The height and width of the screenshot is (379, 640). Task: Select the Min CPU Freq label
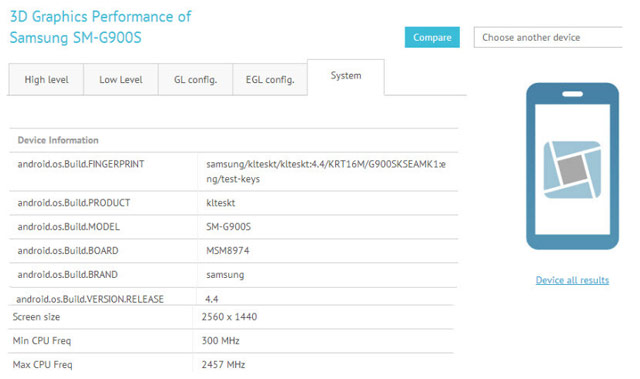pos(42,341)
